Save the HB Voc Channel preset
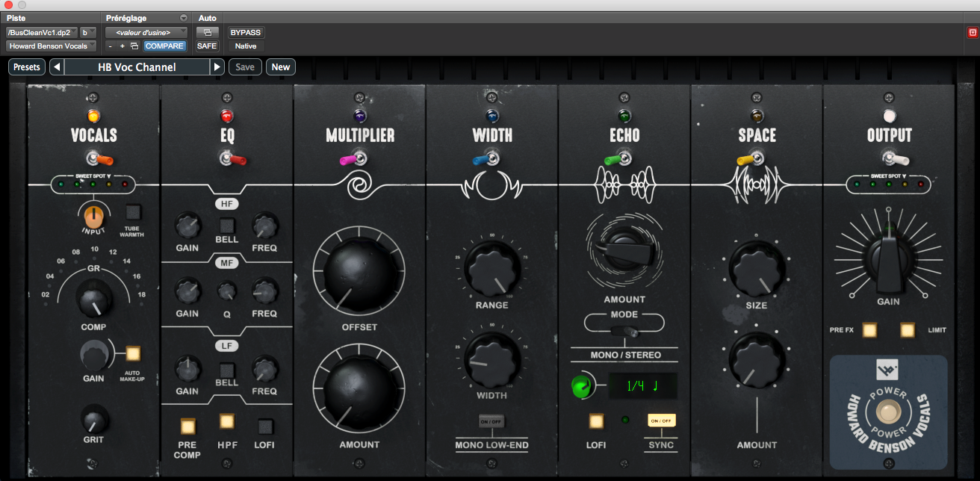 245,66
